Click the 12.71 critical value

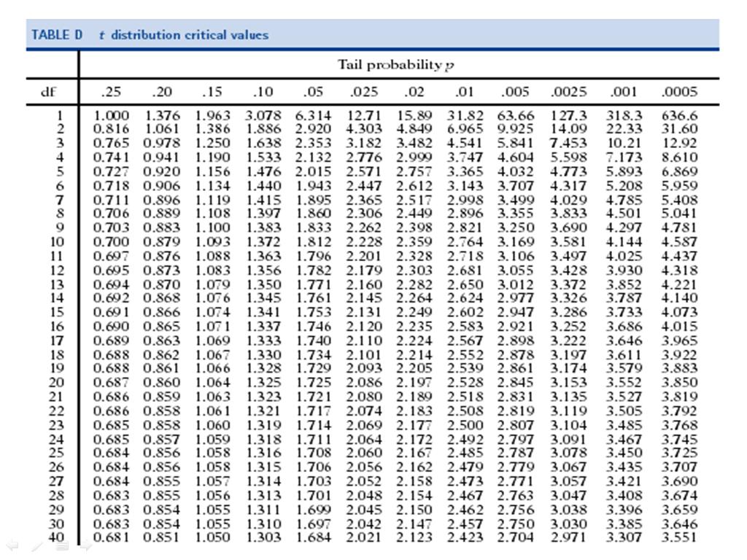tap(363, 115)
